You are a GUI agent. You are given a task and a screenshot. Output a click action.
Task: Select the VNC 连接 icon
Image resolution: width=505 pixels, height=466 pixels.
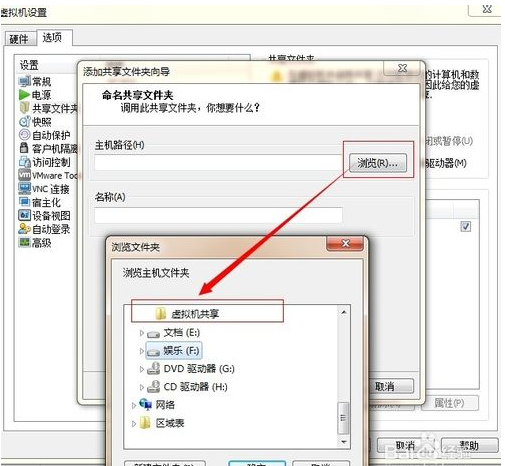coord(25,189)
